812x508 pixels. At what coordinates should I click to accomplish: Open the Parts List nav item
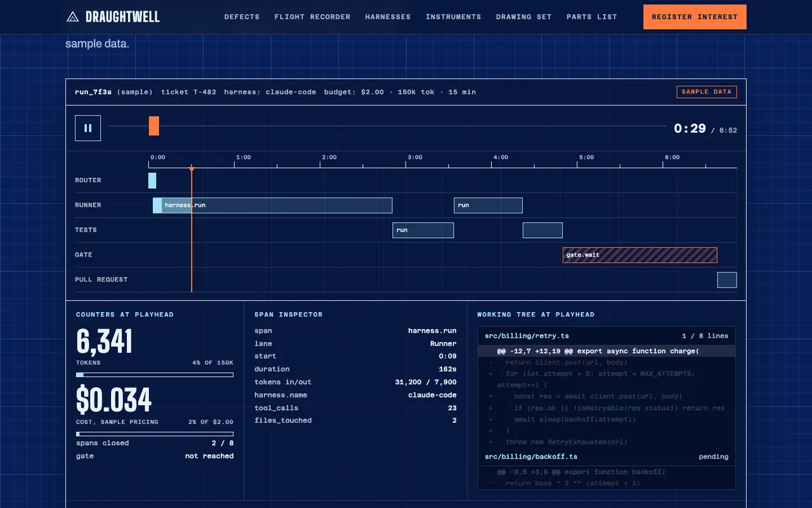click(x=592, y=17)
